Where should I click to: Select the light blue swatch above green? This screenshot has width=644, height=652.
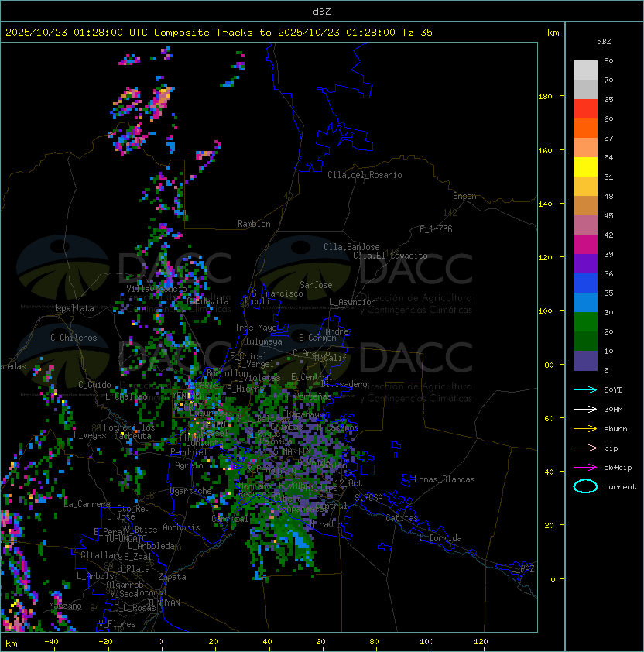coord(585,302)
